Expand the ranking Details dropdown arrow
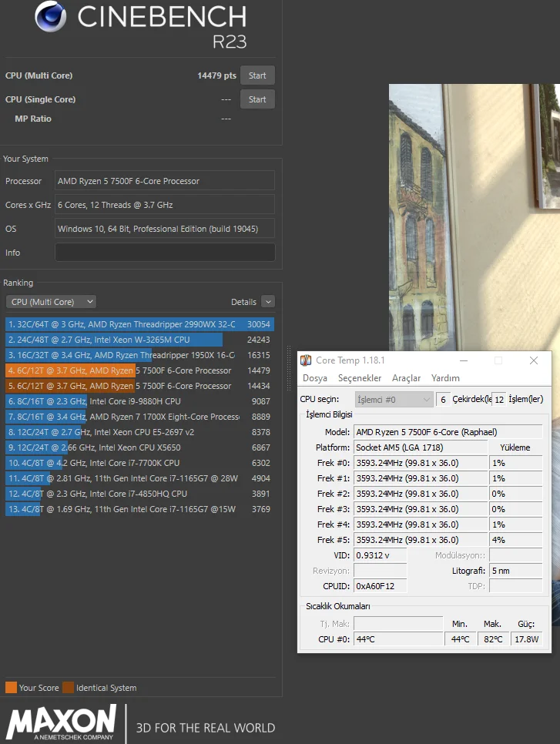This screenshot has width=560, height=744. 268,302
